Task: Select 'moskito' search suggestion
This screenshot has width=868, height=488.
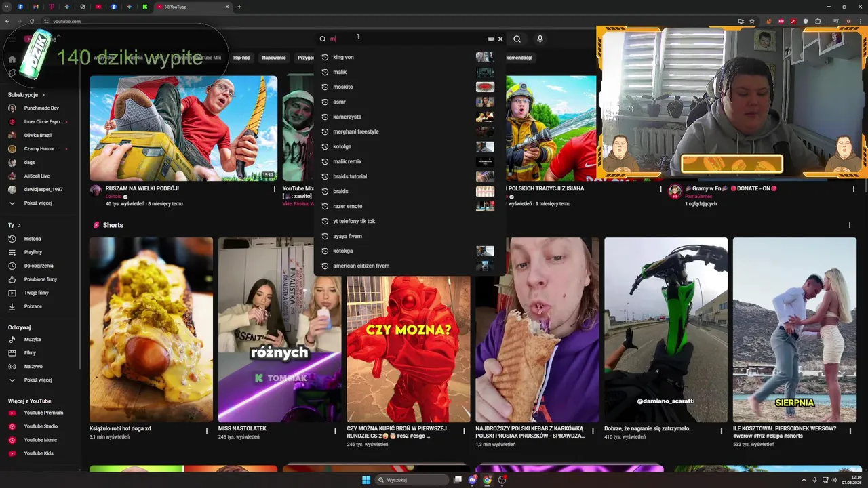Action: (x=410, y=87)
